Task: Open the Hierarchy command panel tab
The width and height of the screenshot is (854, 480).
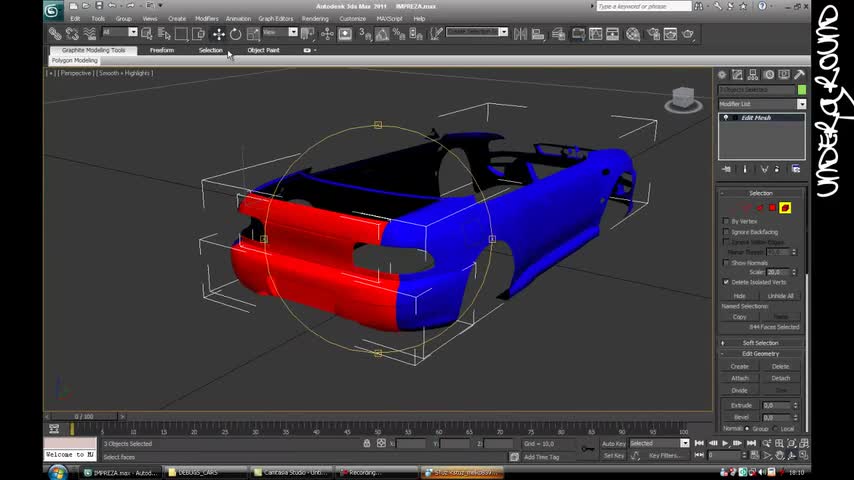Action: coord(753,75)
